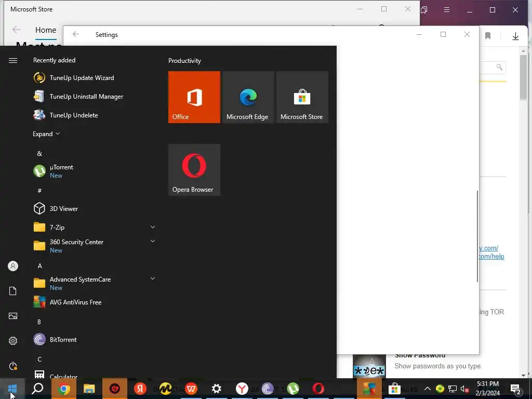Click the browser page vertical scrollbar
Screen dimensions: 532x399
click(x=523, y=78)
